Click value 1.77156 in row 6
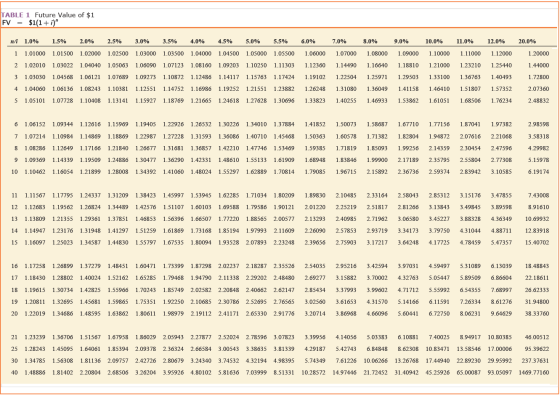 (439, 124)
